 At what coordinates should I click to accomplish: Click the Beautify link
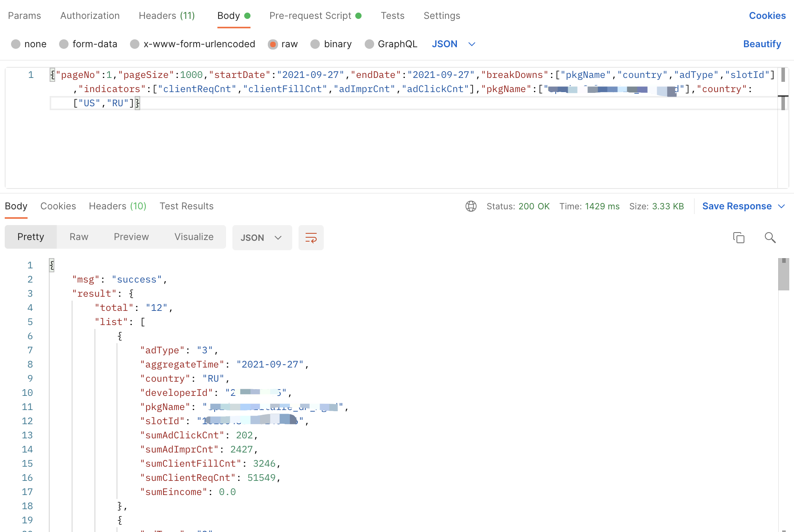click(x=762, y=44)
